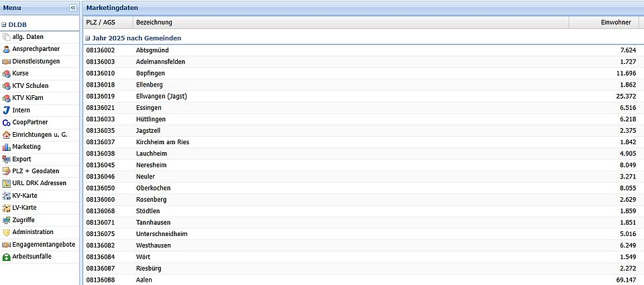Select the Ellwangen (Jagst) table row
Image resolution: width=644 pixels, height=285 pixels.
pyautogui.click(x=362, y=96)
